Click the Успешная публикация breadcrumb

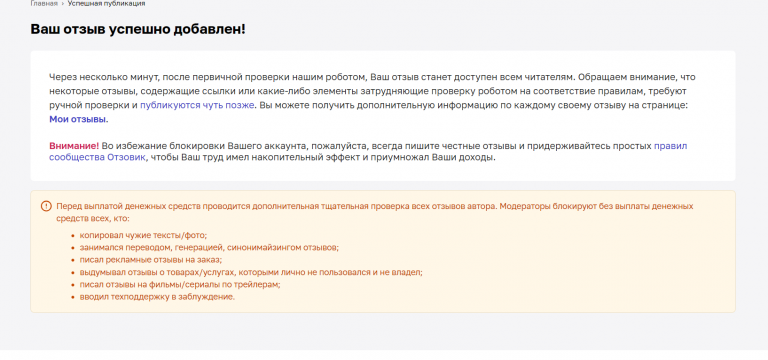tap(106, 3)
